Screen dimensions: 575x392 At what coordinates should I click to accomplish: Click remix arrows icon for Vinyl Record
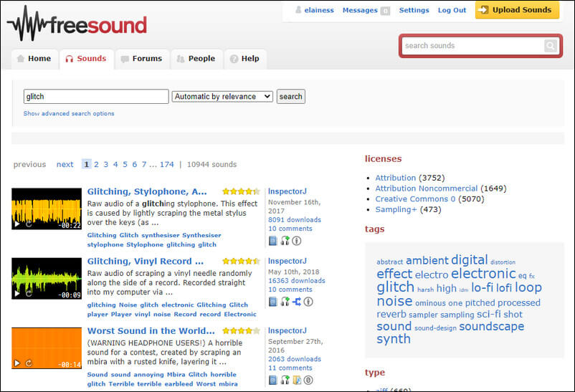coord(297,302)
